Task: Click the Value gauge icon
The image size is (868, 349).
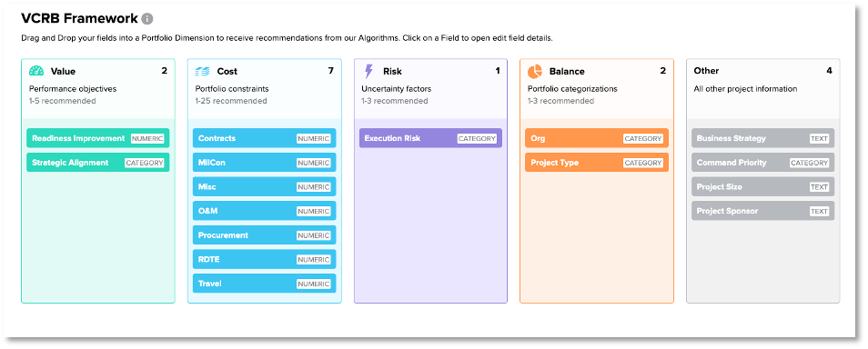Action: click(36, 72)
